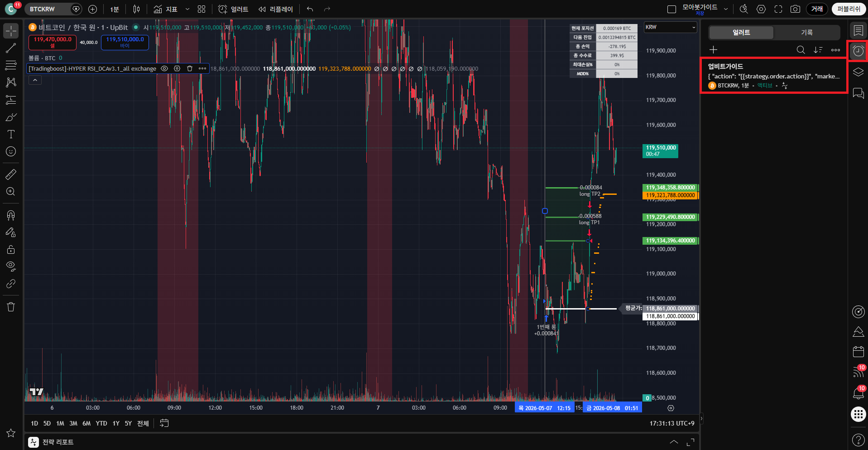Hide the Tradingboost HYPER RSI indicator

[164, 68]
